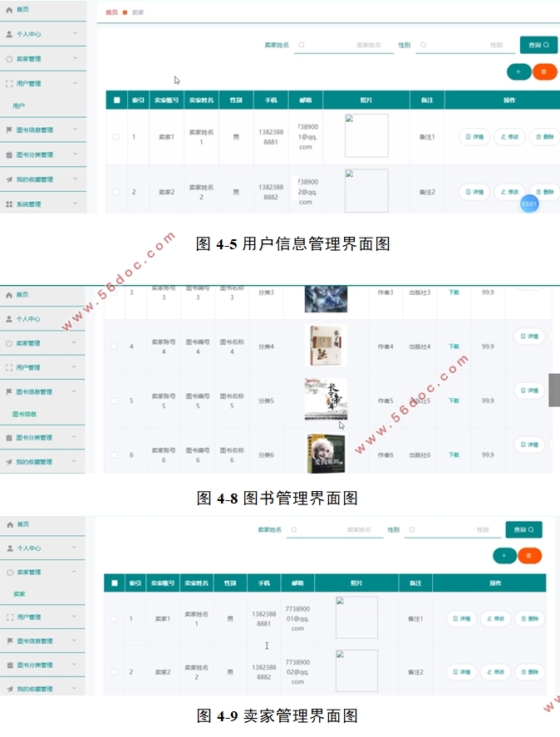Viewport: 560px width, 737px height.
Task: Collapse the 卖家管理 chevron in the 图4-9 sidebar
Action: 75,572
